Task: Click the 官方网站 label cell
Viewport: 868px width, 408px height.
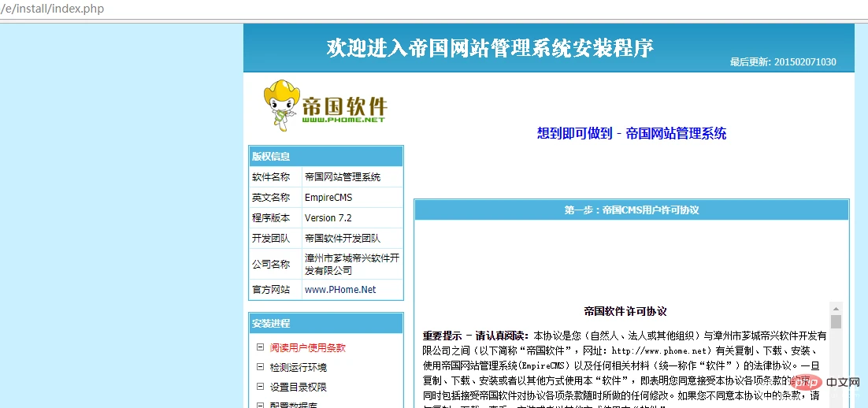Action: click(x=276, y=290)
